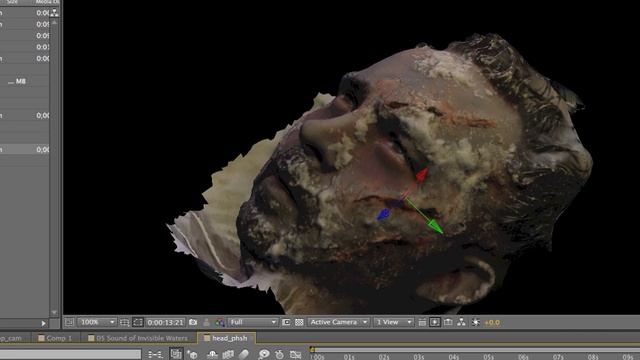Open the resolution Full dropdown
640x360 pixels.
click(253, 322)
